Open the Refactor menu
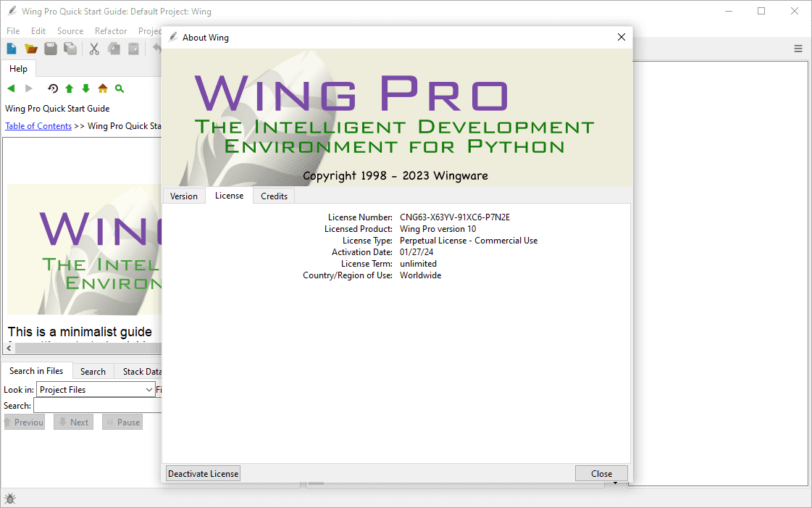Viewport: 812px width, 508px height. point(111,31)
